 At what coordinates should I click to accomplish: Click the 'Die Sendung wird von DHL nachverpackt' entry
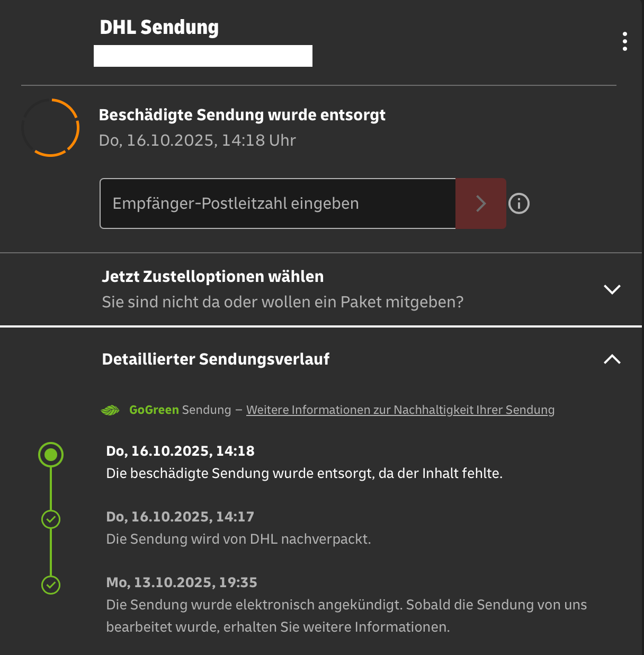pos(238,539)
